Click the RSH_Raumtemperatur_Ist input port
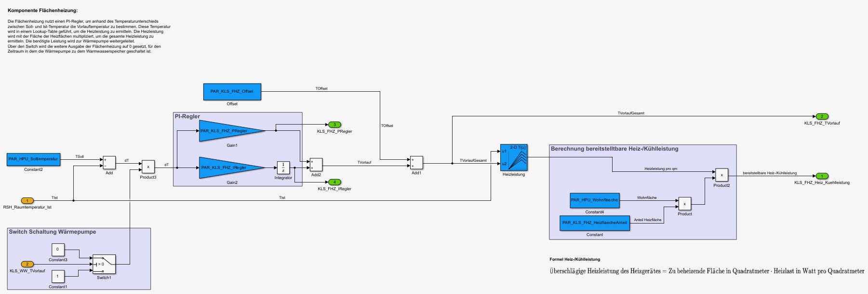Viewport: 868px width, 294px height. point(27,201)
